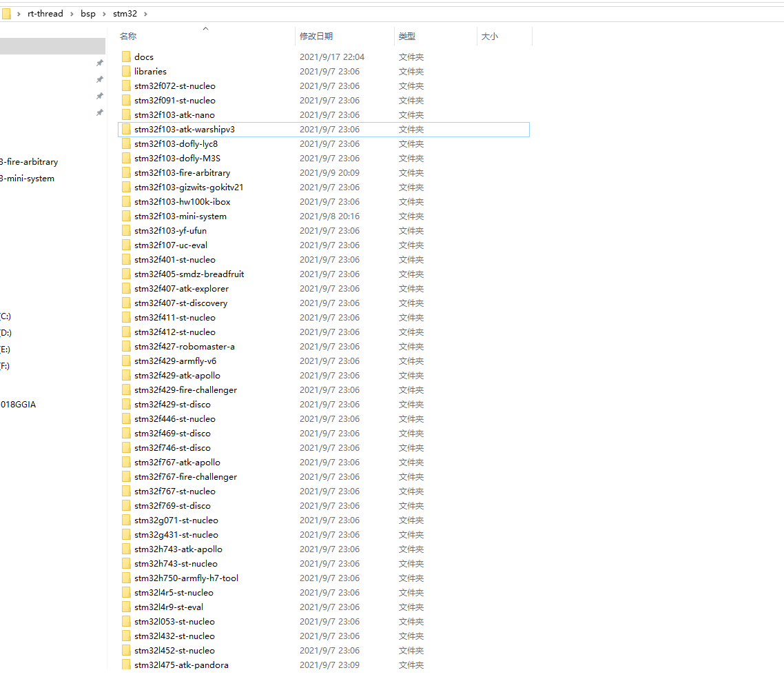Viewport: 784px width, 679px height.
Task: Click stm32 breadcrumb segment
Action: (125, 14)
